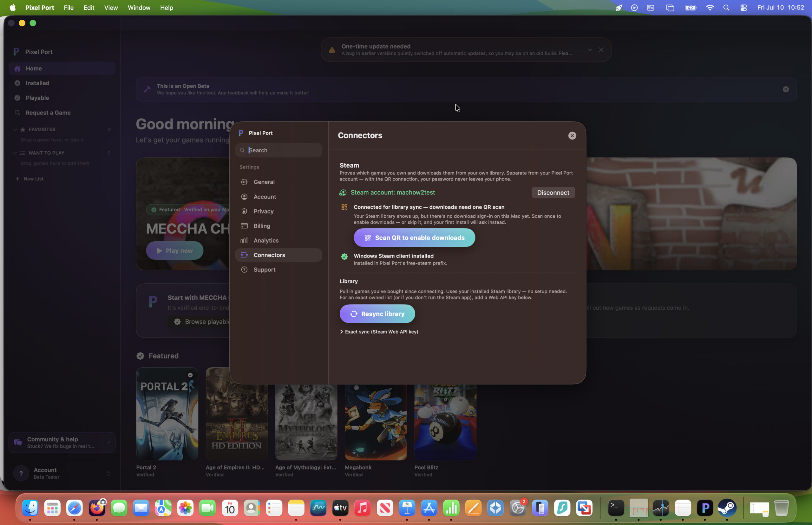Open Megabonk game thumbnail
The height and width of the screenshot is (525, 812).
click(376, 422)
